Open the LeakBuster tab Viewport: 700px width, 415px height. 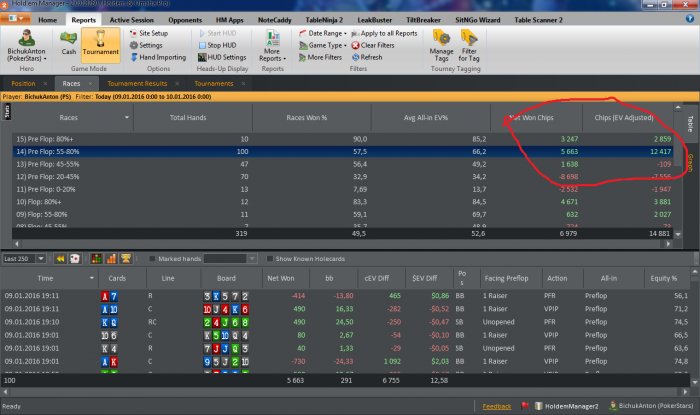point(375,20)
